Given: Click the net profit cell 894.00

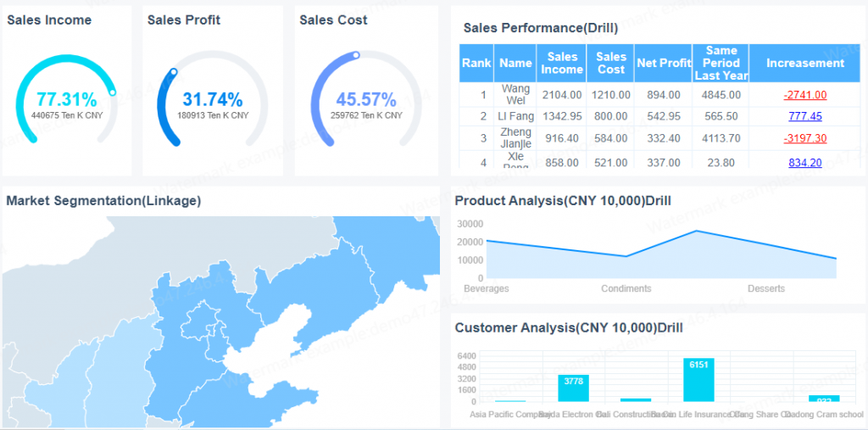Looking at the screenshot, I should [664, 95].
